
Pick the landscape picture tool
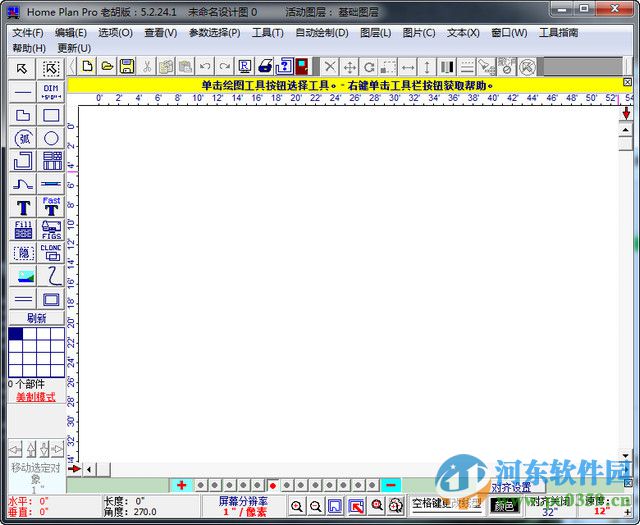point(23,276)
